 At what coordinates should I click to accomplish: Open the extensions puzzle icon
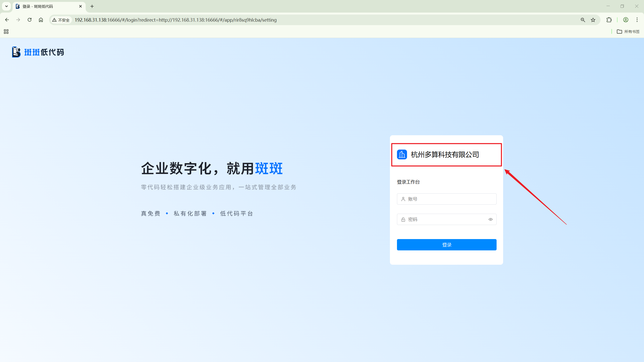point(609,20)
